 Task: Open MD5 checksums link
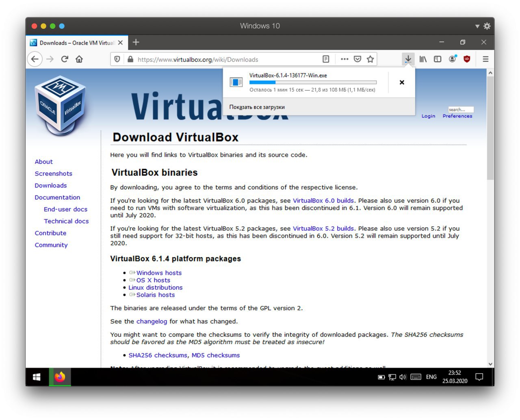tap(215, 355)
